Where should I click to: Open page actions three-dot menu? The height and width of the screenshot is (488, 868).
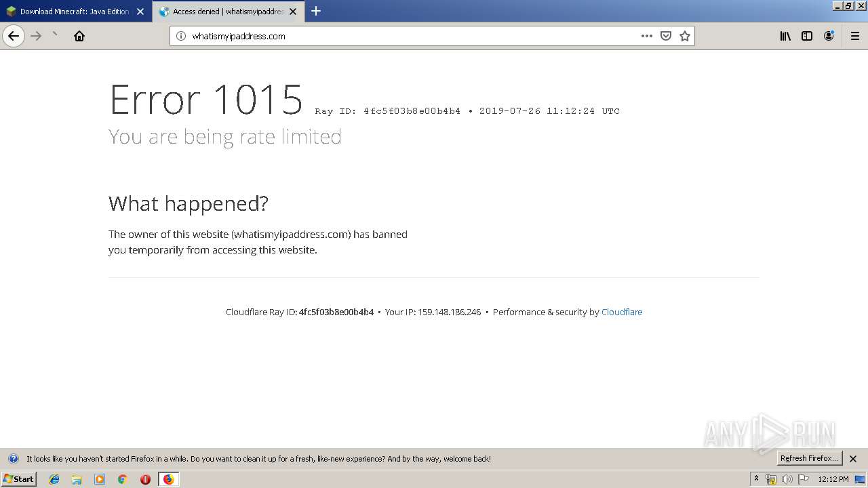click(x=647, y=36)
